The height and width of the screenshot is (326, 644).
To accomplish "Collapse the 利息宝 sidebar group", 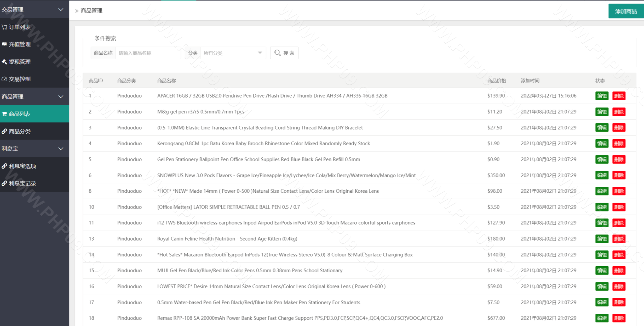I will tap(61, 149).
